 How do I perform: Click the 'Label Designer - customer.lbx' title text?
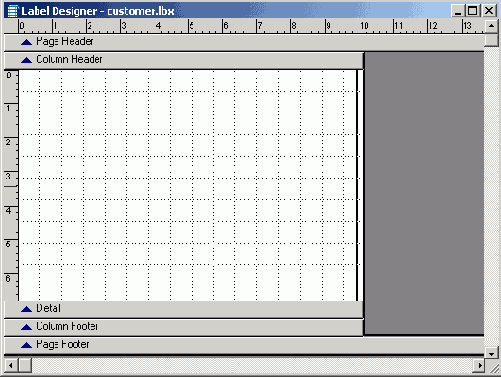pyautogui.click(x=98, y=11)
